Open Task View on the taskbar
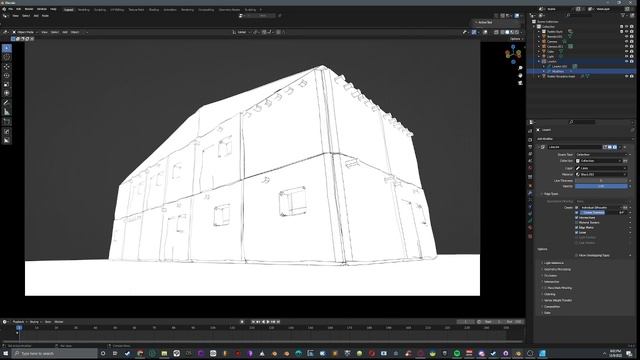The image size is (640, 360). (115, 353)
